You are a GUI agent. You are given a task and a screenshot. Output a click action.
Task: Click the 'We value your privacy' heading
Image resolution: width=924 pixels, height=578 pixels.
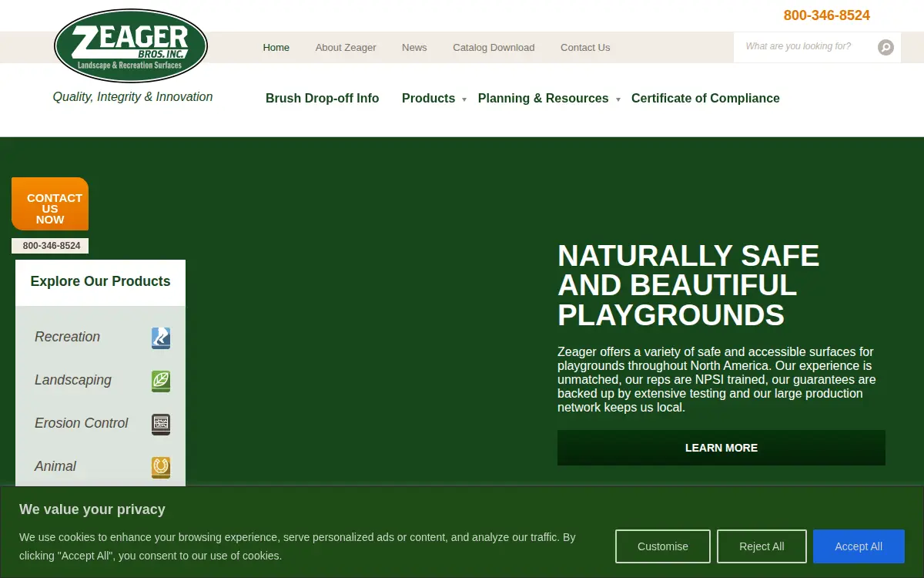point(92,509)
